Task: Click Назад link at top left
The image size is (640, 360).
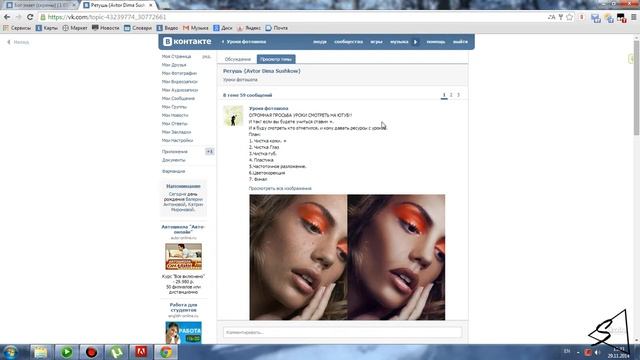Action: pos(18,42)
